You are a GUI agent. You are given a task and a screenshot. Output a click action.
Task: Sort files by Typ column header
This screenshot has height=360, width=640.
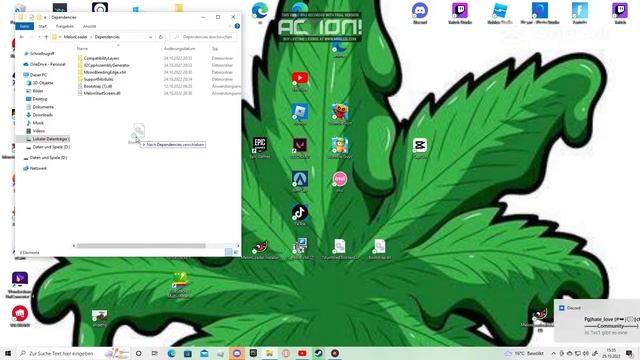[x=215, y=49]
